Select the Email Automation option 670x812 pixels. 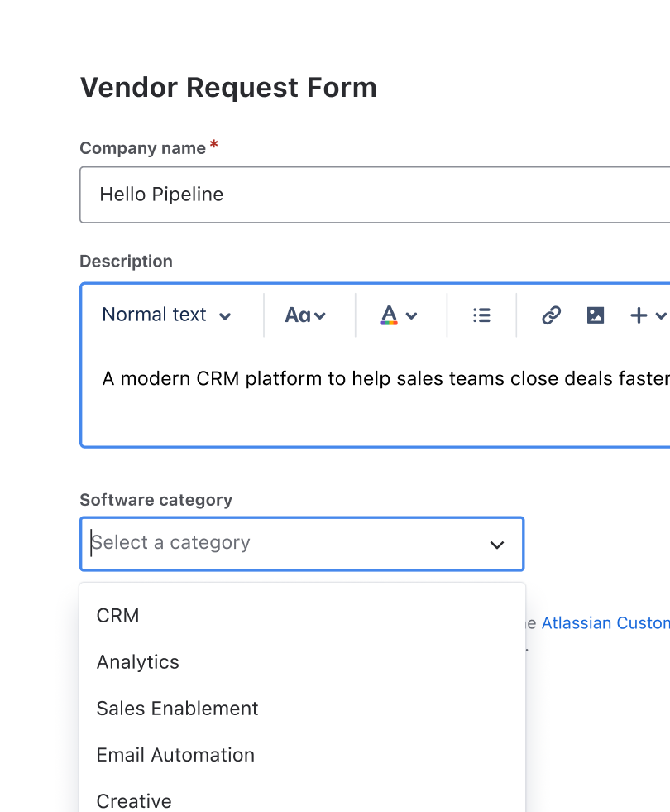point(176,755)
